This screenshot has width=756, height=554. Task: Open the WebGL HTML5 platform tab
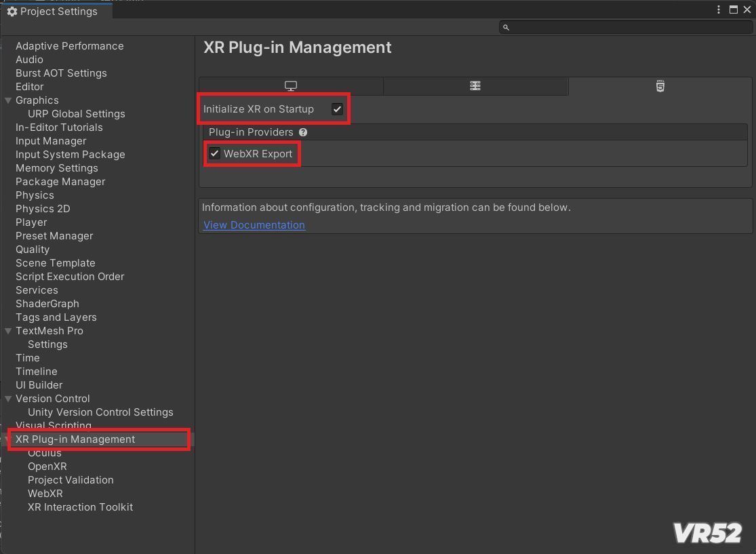point(660,86)
